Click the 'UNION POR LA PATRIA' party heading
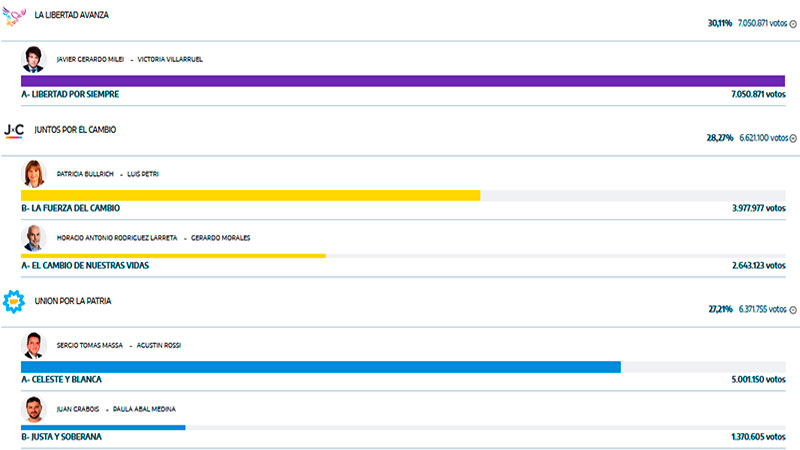800x450 pixels. pyautogui.click(x=72, y=301)
